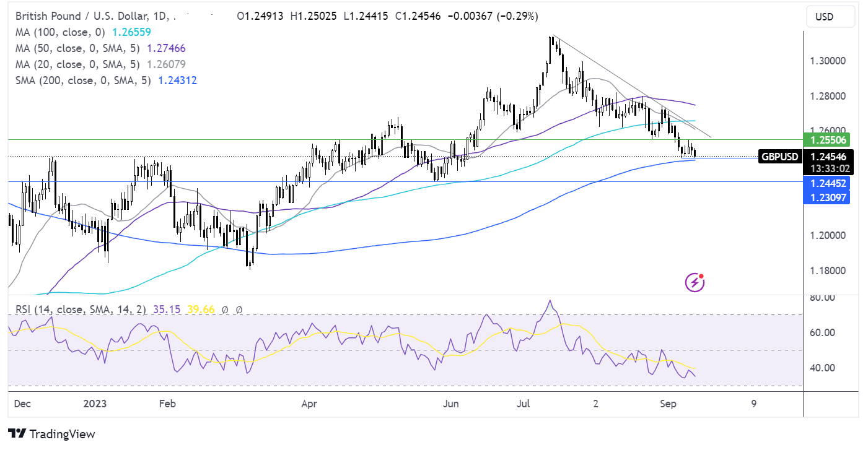This screenshot has height=450, width=868.
Task: Click the green 1.25506 price label
Action: click(x=826, y=140)
